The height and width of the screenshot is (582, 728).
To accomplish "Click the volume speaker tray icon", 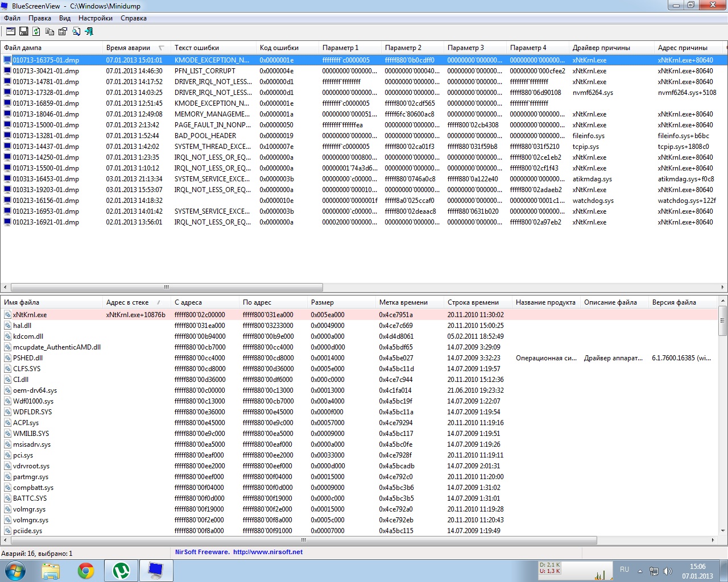I will pos(668,571).
